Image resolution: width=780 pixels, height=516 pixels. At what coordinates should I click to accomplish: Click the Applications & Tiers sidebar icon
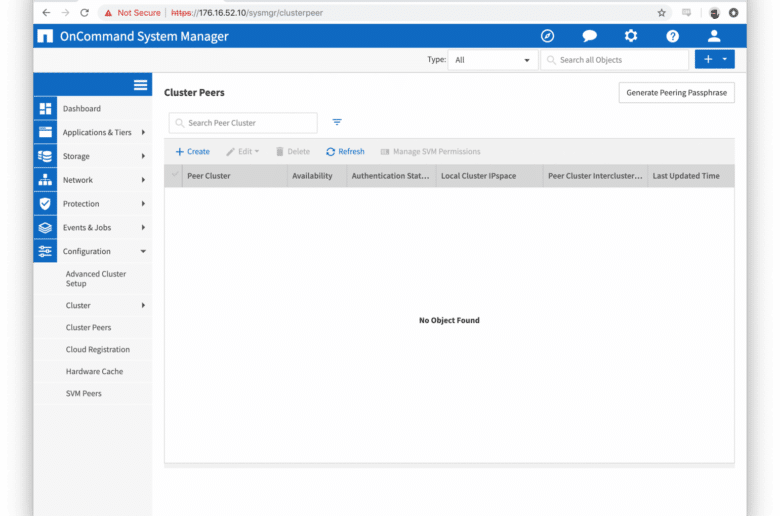(x=45, y=132)
